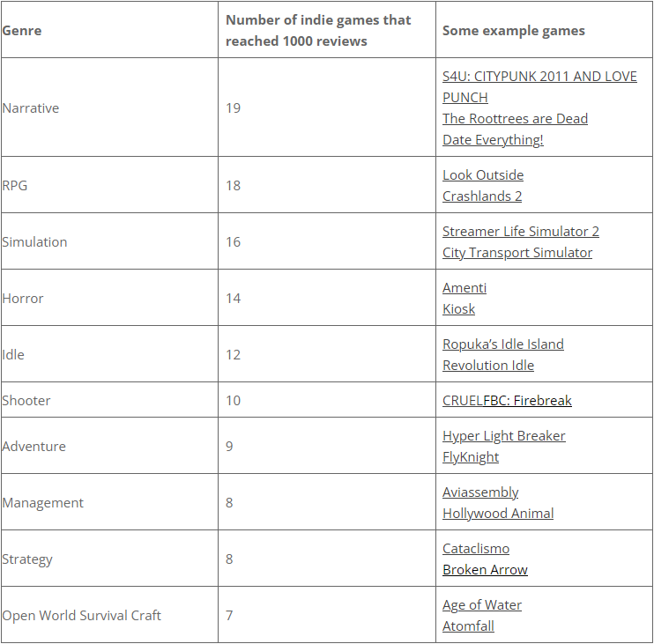Open the Ropuka's Idle Island link
Viewport: 654px width, 644px height.
tap(502, 344)
